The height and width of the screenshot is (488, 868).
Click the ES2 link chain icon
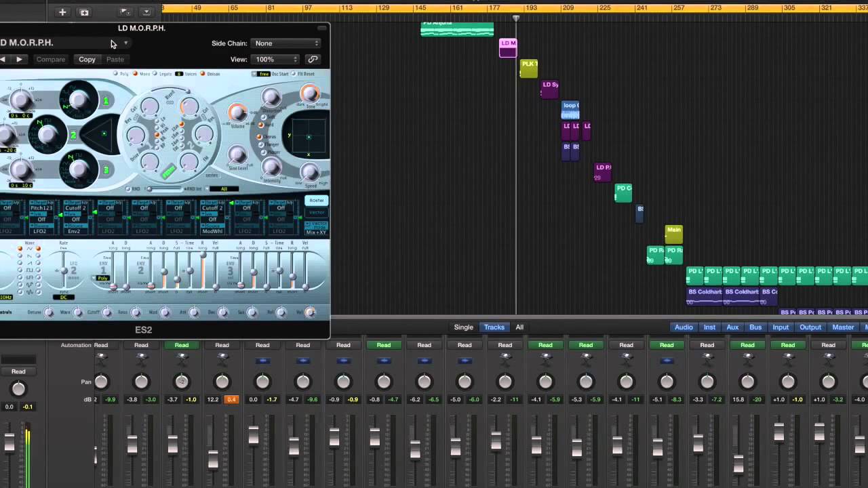[x=313, y=59]
